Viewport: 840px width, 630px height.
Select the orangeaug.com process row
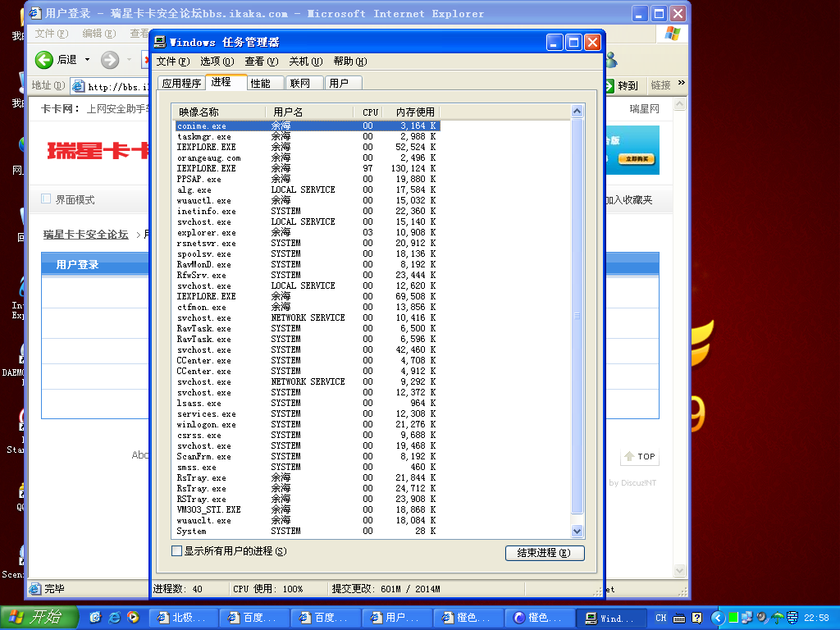[x=308, y=158]
